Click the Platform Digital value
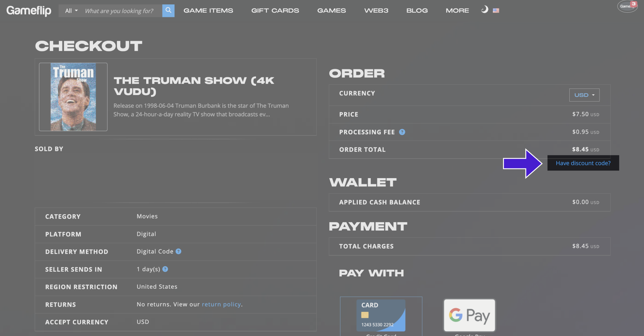 coord(146,234)
